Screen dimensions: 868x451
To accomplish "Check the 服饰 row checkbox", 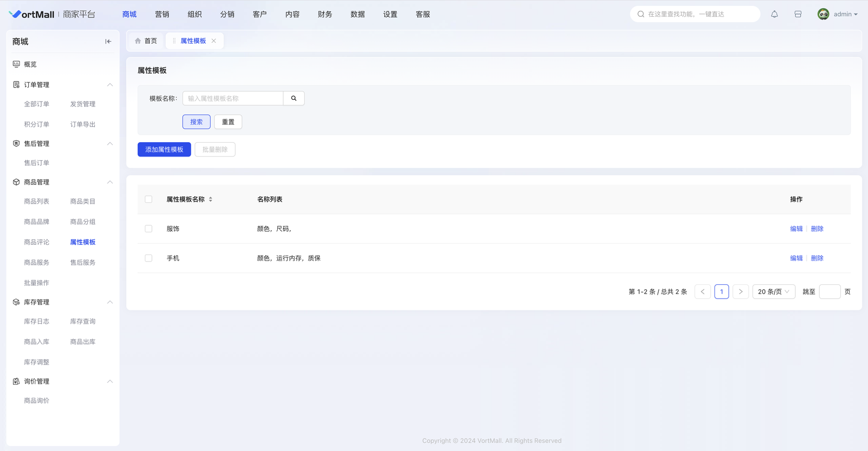I will (x=149, y=228).
